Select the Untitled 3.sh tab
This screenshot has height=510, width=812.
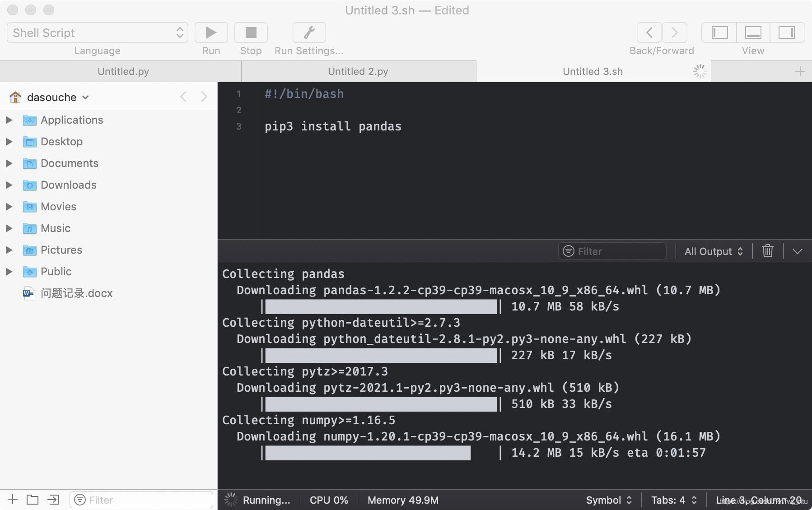pos(593,71)
